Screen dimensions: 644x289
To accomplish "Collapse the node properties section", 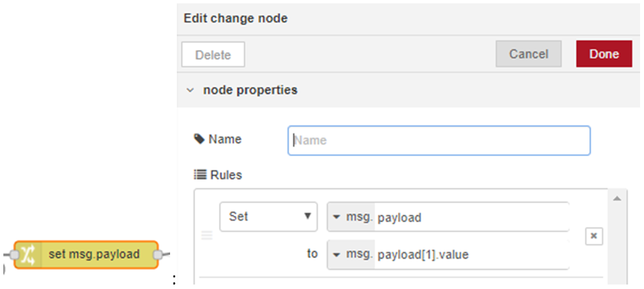I will (x=190, y=90).
